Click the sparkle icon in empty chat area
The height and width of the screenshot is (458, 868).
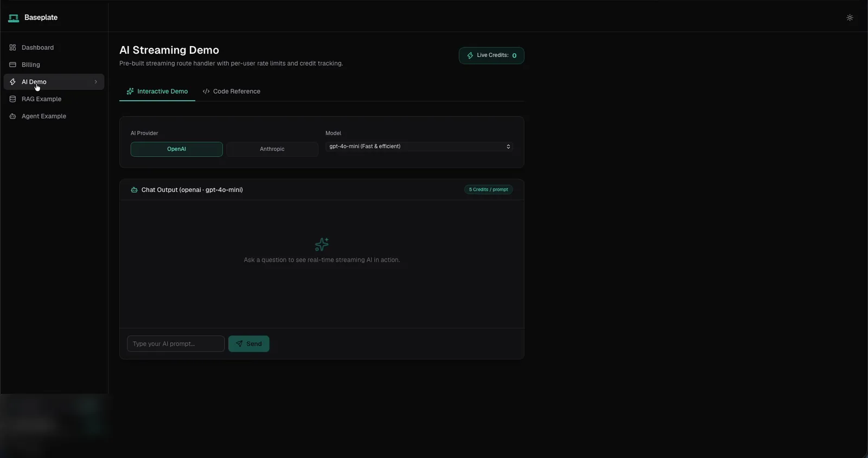tap(322, 244)
